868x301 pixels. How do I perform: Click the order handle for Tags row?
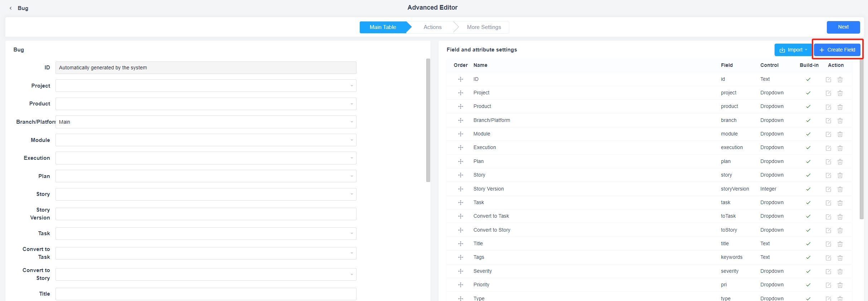pos(461,257)
